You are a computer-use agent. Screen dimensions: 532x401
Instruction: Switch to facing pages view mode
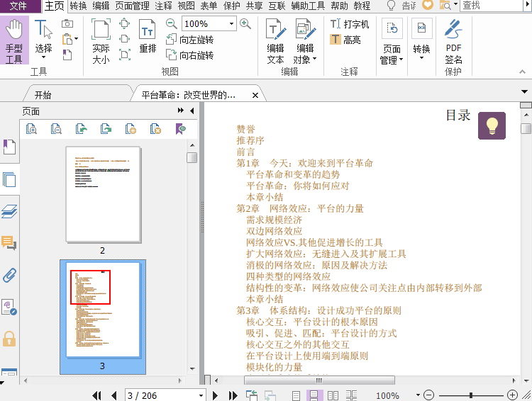click(x=333, y=395)
